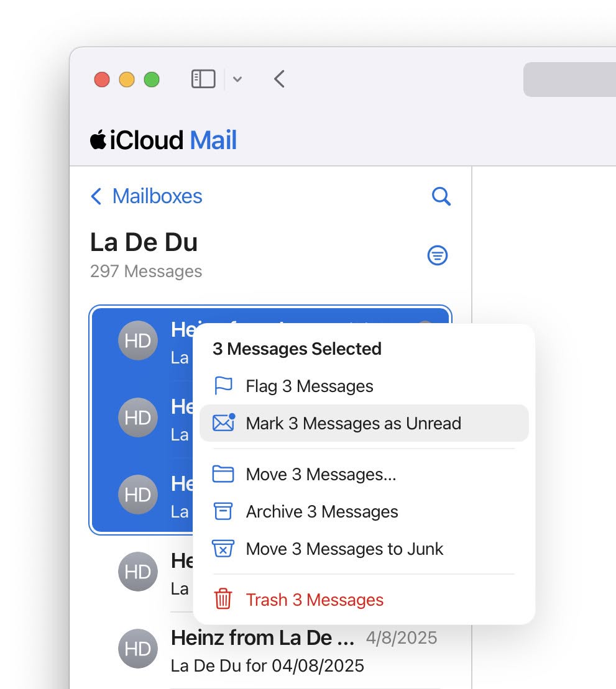
Task: Click the folder icon in context menu
Action: [223, 474]
